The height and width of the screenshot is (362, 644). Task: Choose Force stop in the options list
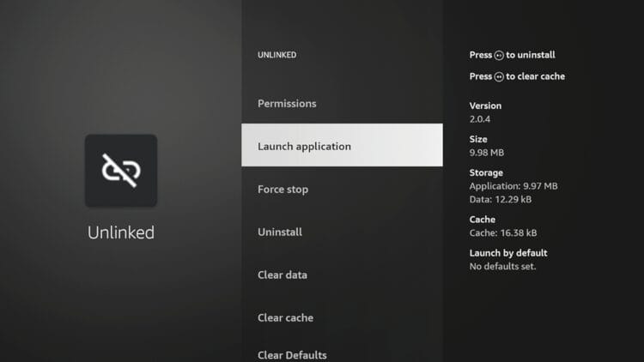(x=283, y=190)
